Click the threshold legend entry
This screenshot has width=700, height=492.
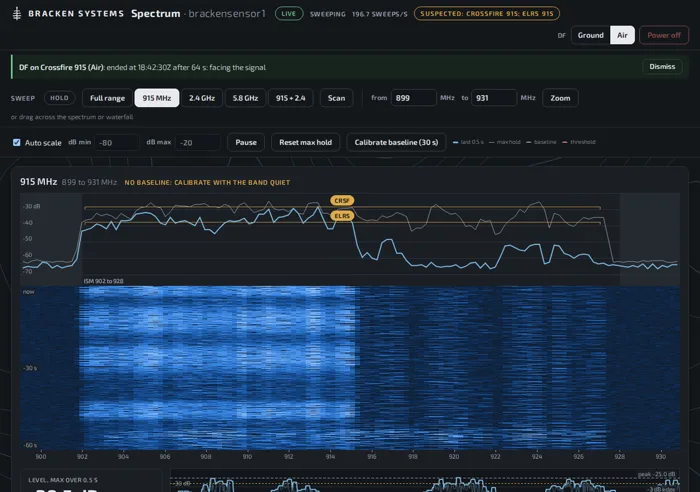(579, 142)
